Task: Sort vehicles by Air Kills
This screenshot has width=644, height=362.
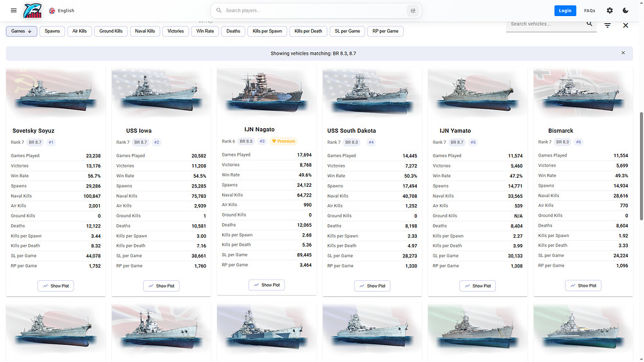Action: click(x=79, y=31)
